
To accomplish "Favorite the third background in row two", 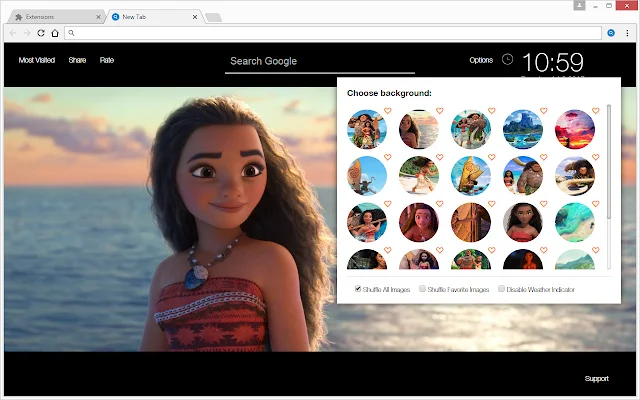I will click(x=491, y=157).
